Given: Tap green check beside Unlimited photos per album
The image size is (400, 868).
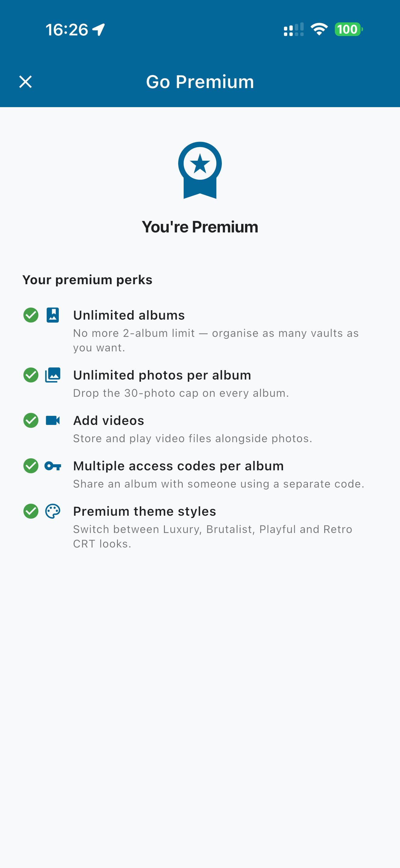Looking at the screenshot, I should tap(31, 375).
